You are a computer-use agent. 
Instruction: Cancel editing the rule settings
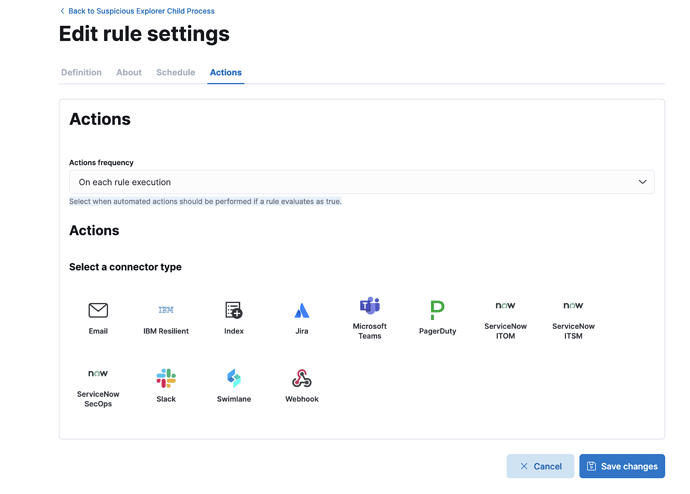540,466
